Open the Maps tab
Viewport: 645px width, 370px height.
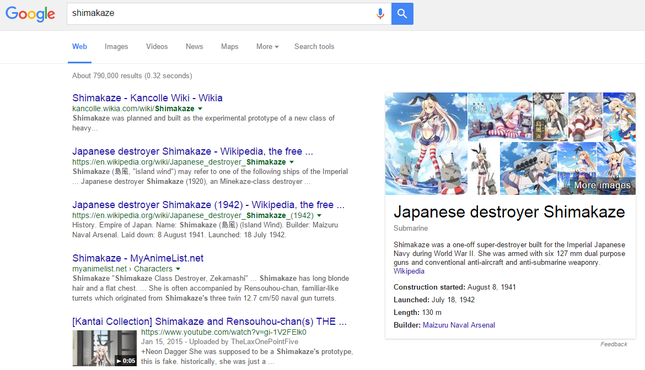230,47
